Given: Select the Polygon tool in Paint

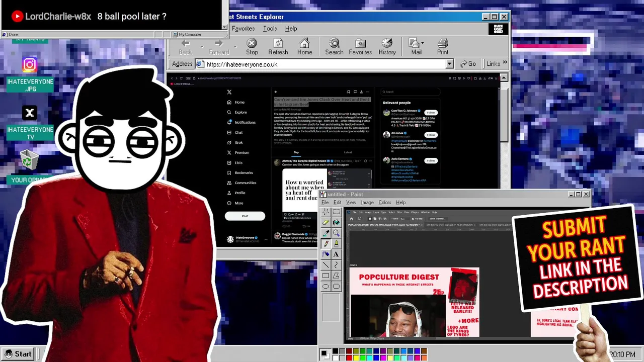Looking at the screenshot, I should coord(336,276).
